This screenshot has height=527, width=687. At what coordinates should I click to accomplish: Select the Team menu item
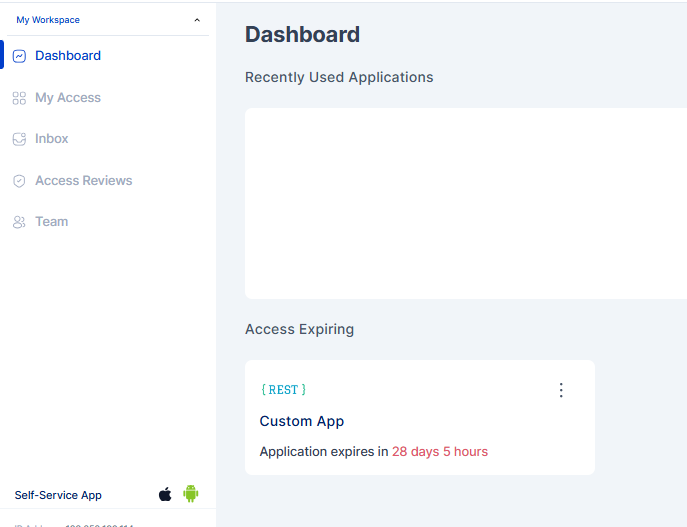[52, 222]
